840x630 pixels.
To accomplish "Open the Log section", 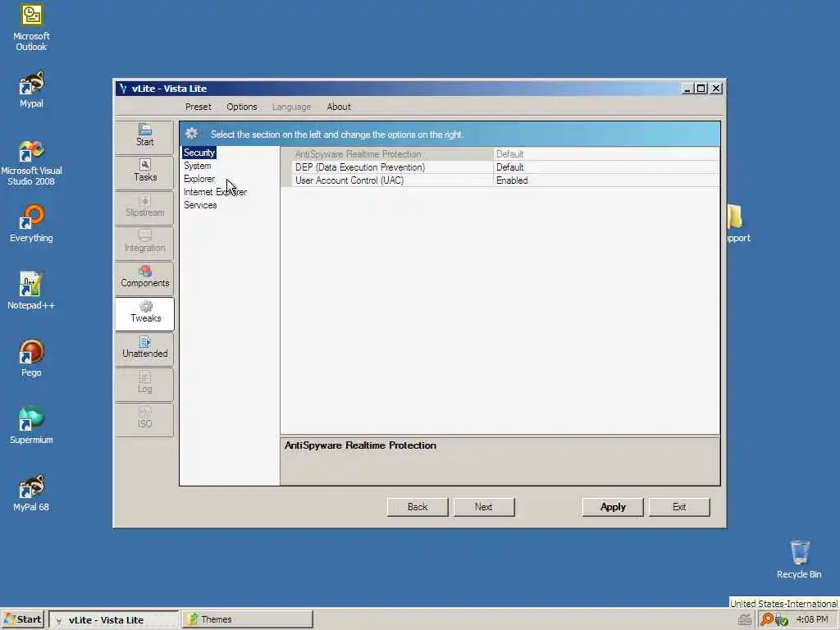I will [x=144, y=383].
